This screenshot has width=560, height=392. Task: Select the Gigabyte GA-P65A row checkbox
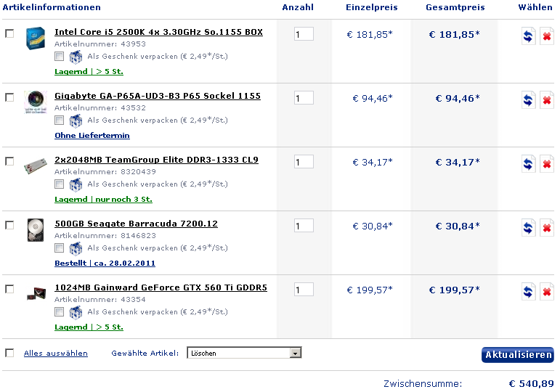(x=9, y=97)
